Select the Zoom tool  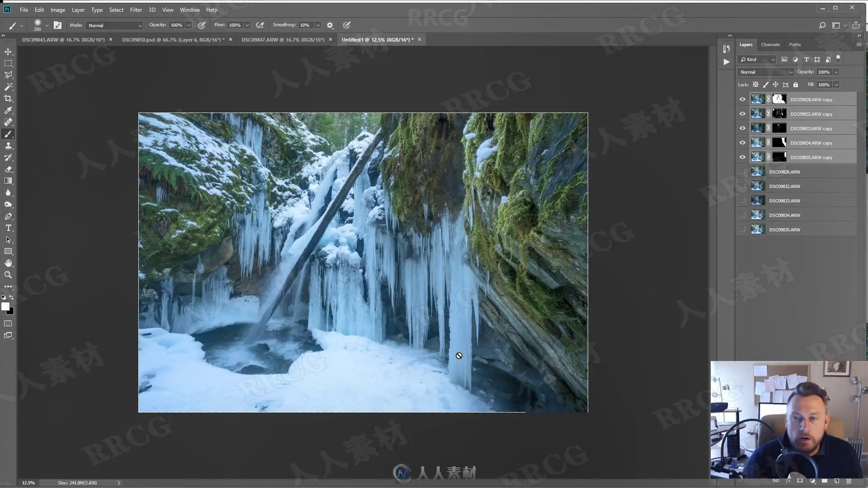[8, 275]
